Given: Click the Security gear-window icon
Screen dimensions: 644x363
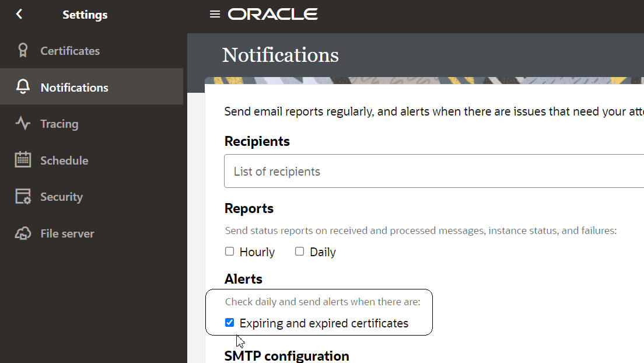Looking at the screenshot, I should (23, 197).
